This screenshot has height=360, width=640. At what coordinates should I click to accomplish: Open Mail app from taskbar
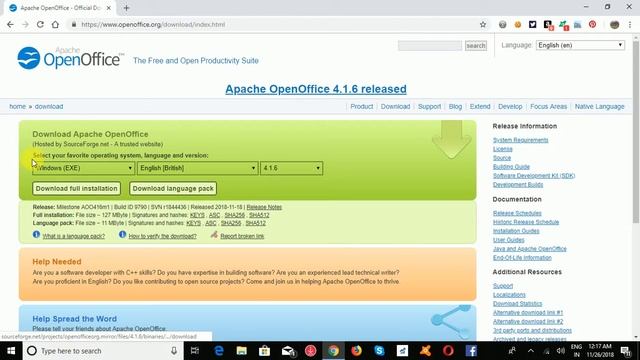pyautogui.click(x=288, y=351)
